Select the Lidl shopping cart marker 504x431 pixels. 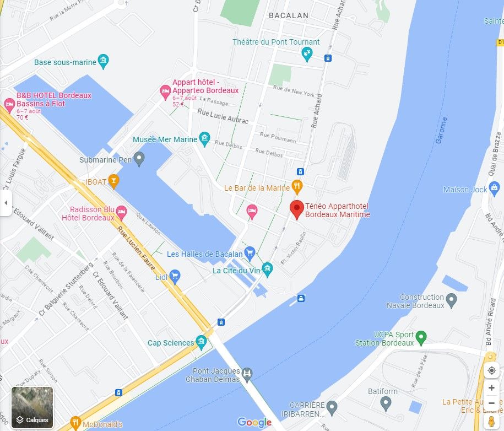click(x=175, y=277)
